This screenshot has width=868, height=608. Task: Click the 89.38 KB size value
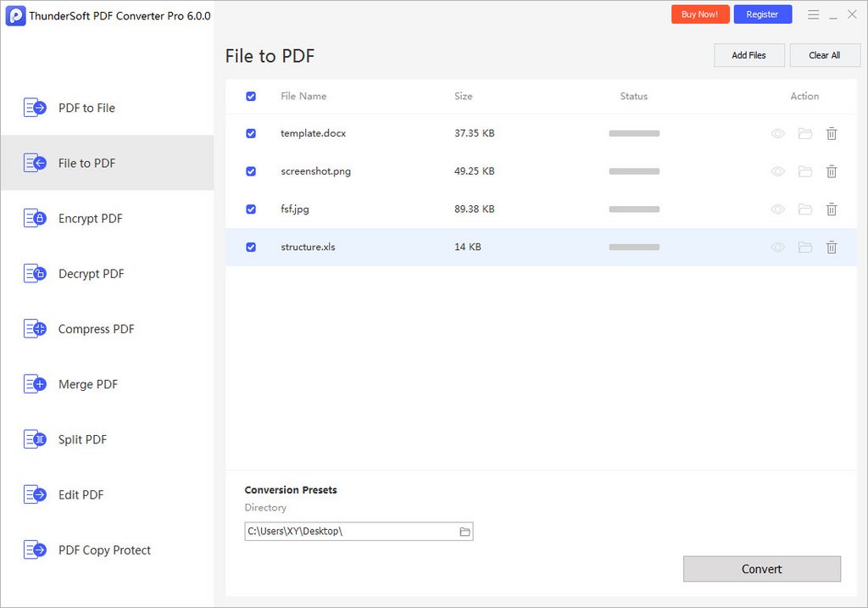(x=475, y=209)
